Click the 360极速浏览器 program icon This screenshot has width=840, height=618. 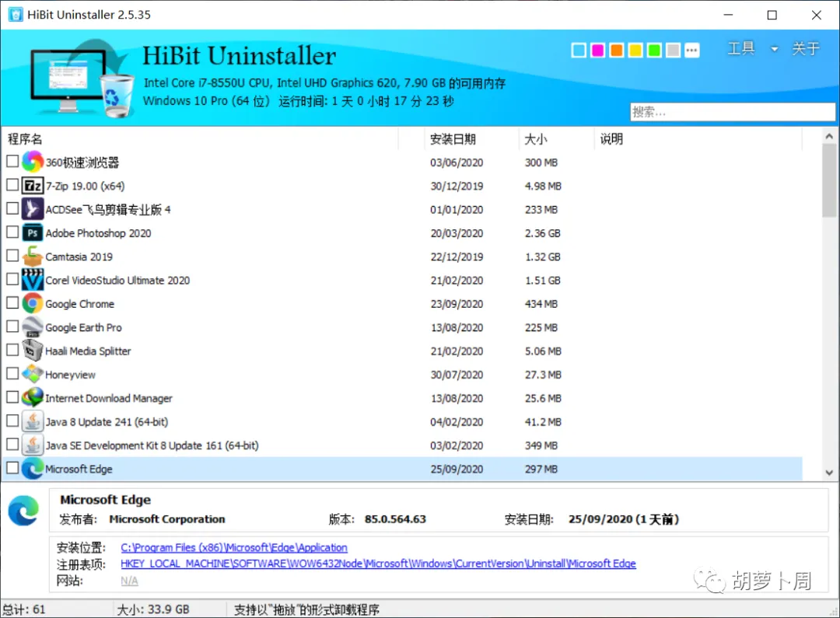click(x=32, y=162)
